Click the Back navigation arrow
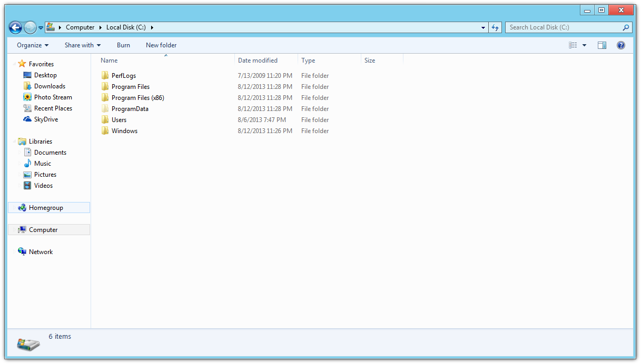The image size is (641, 364). click(15, 27)
